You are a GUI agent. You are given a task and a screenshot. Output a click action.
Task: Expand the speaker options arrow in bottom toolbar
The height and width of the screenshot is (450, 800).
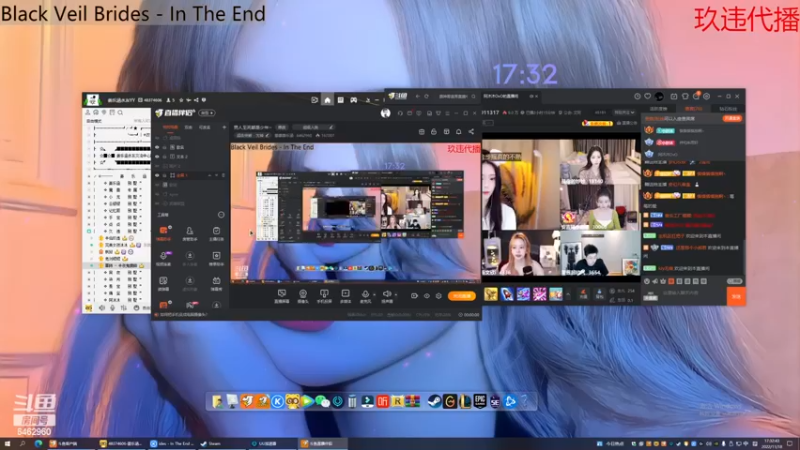coord(395,294)
